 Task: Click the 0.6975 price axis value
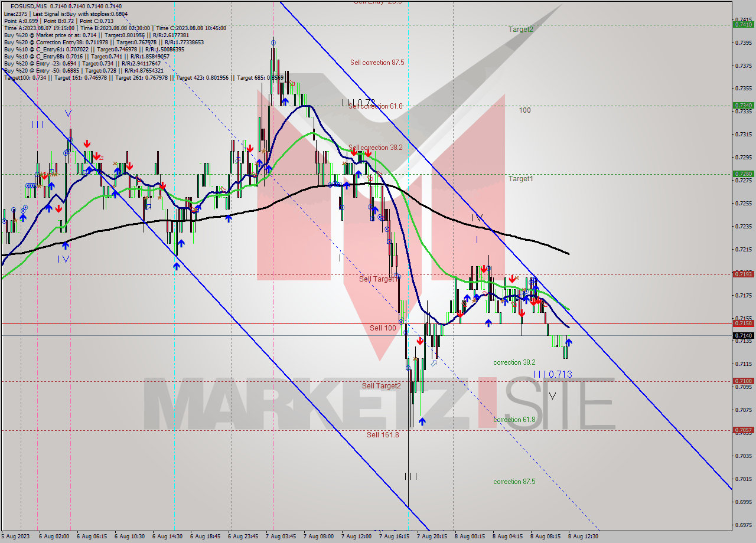coord(744,525)
